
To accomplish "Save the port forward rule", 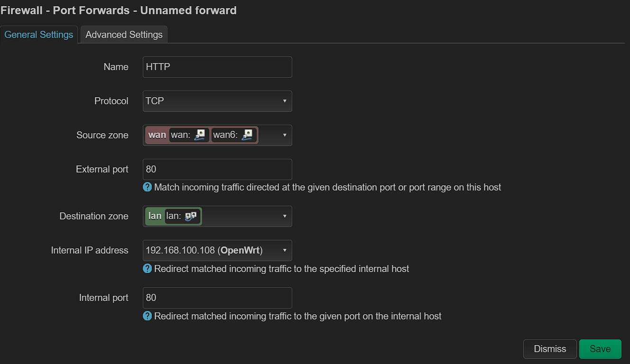I will [600, 349].
